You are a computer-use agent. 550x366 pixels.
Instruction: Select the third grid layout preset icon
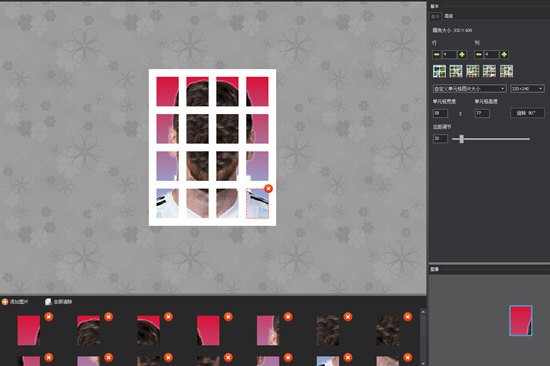coord(473,71)
